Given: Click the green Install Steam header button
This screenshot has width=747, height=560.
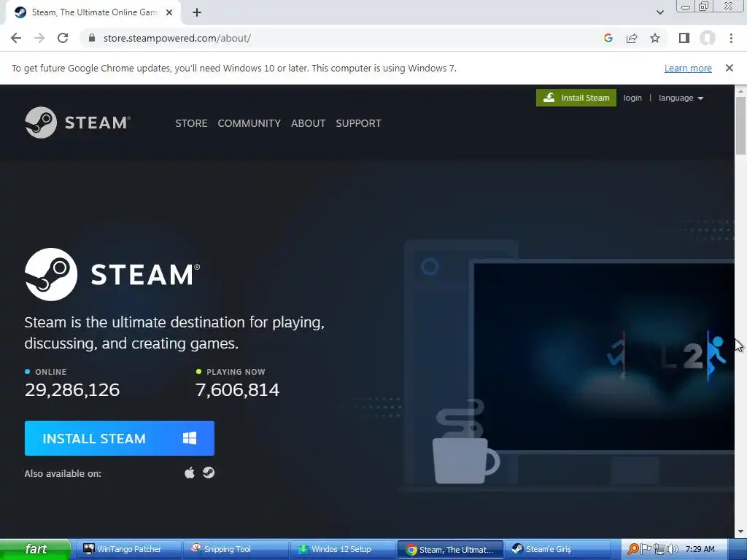Looking at the screenshot, I should click(576, 98).
